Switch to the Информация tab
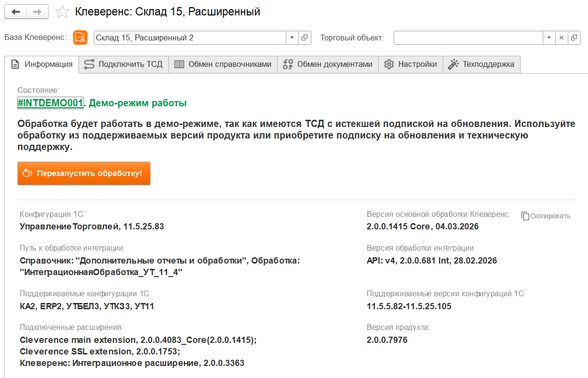This screenshot has height=378, width=588. [41, 64]
